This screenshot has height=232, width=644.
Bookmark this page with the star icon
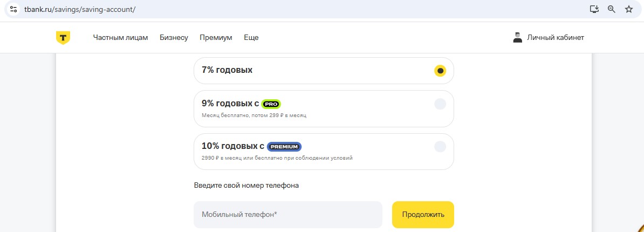point(628,9)
